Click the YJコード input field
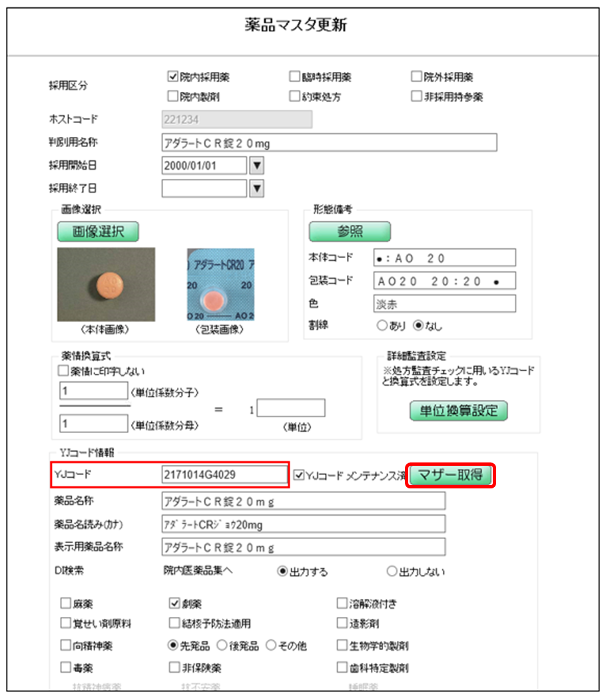Image resolution: width=608 pixels, height=700 pixels. [x=224, y=474]
